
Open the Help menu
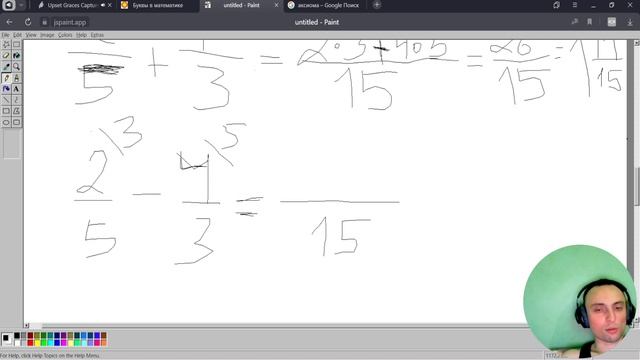point(81,35)
